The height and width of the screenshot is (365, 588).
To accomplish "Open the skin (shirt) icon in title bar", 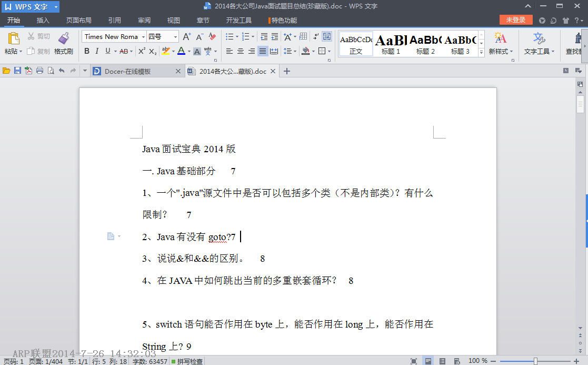I will click(x=566, y=20).
